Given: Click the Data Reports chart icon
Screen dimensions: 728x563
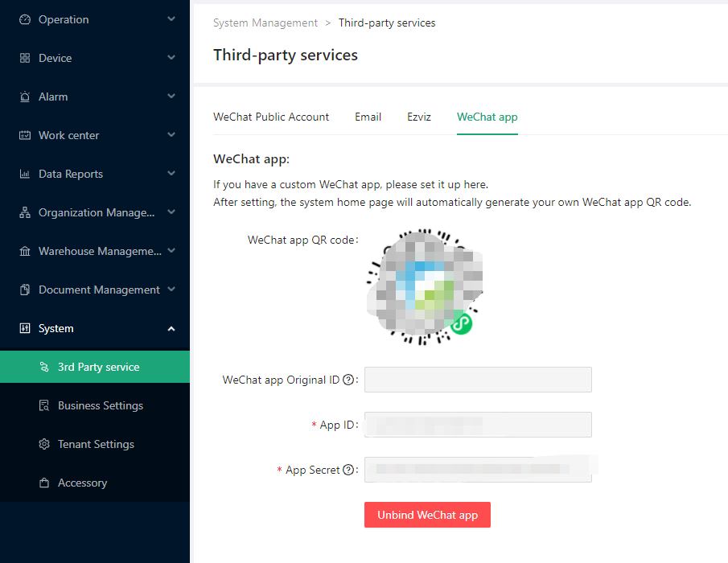Looking at the screenshot, I should pyautogui.click(x=25, y=174).
